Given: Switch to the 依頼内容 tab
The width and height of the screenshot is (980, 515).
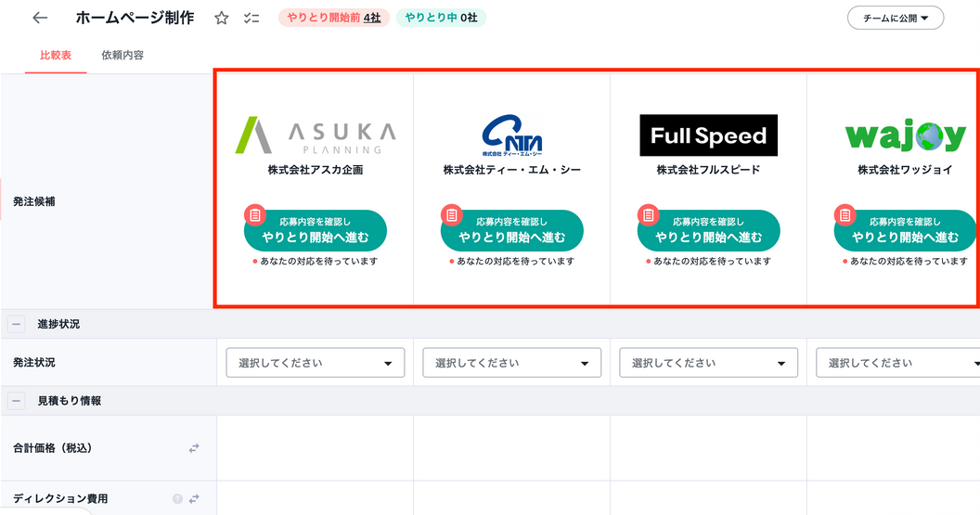Looking at the screenshot, I should click(x=122, y=55).
